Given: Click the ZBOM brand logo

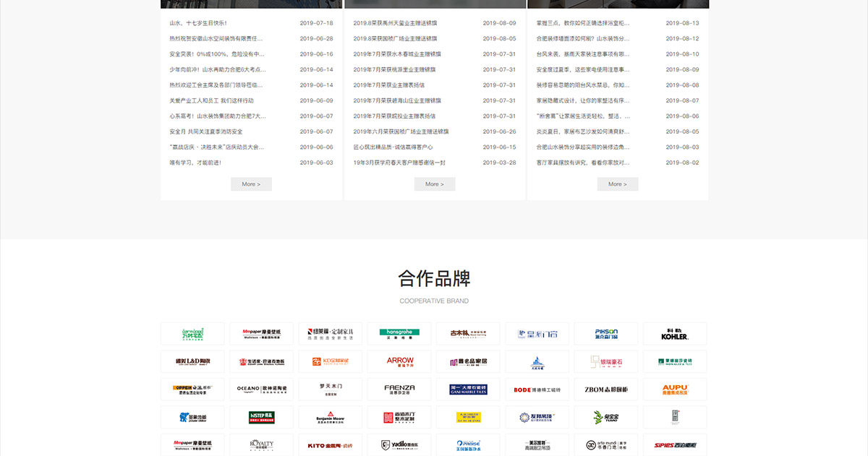Looking at the screenshot, I should pyautogui.click(x=606, y=389).
